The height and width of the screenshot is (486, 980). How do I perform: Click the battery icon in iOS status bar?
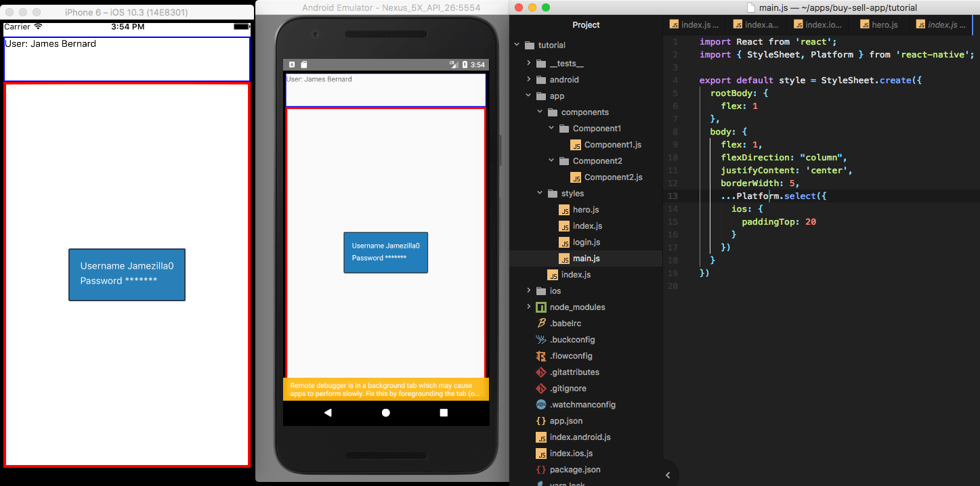pyautogui.click(x=240, y=26)
